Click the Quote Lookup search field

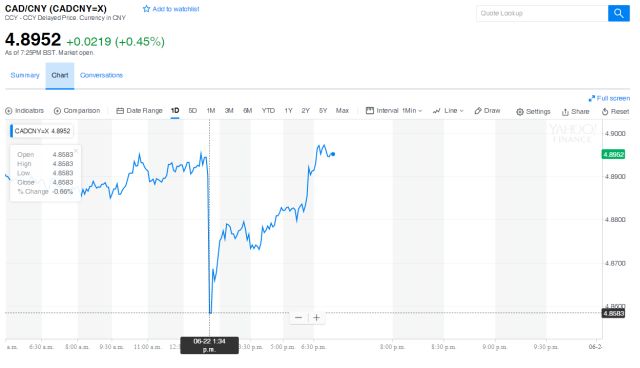click(542, 13)
